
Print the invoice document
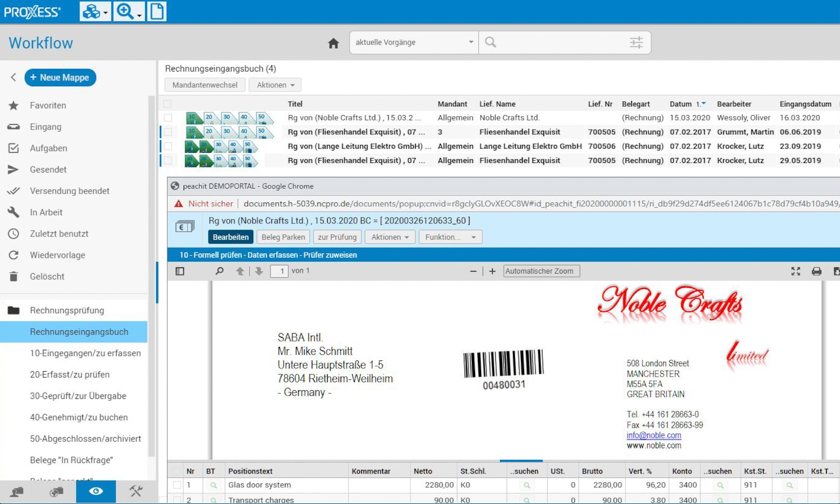816,271
